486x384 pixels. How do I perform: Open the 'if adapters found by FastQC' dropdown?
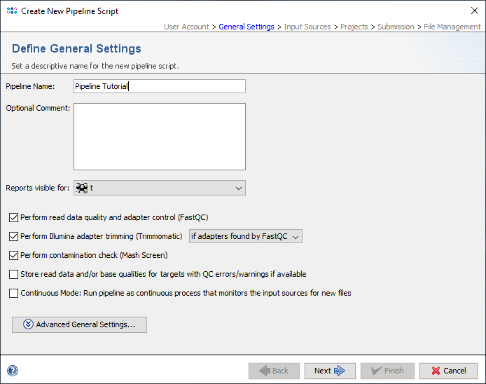tap(246, 236)
